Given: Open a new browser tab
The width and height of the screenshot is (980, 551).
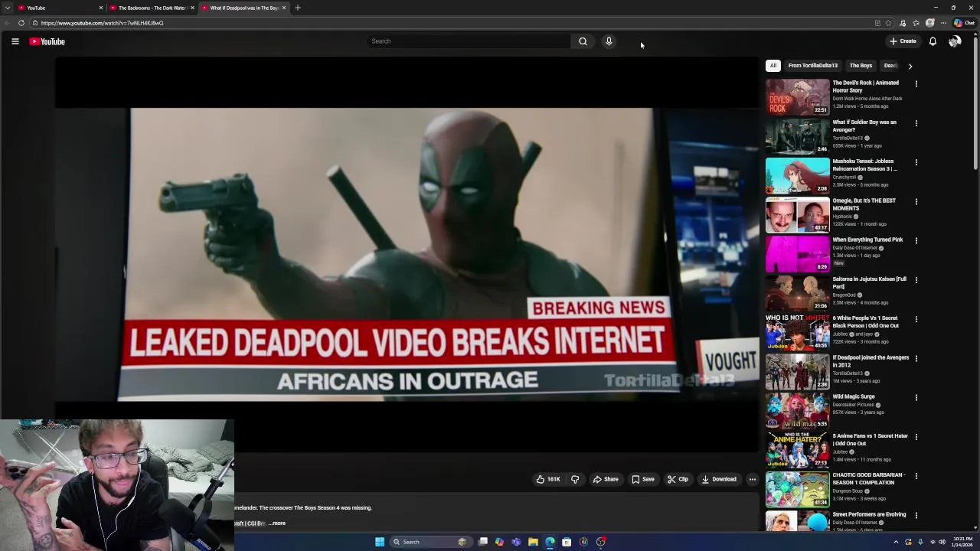Looking at the screenshot, I should tap(298, 8).
